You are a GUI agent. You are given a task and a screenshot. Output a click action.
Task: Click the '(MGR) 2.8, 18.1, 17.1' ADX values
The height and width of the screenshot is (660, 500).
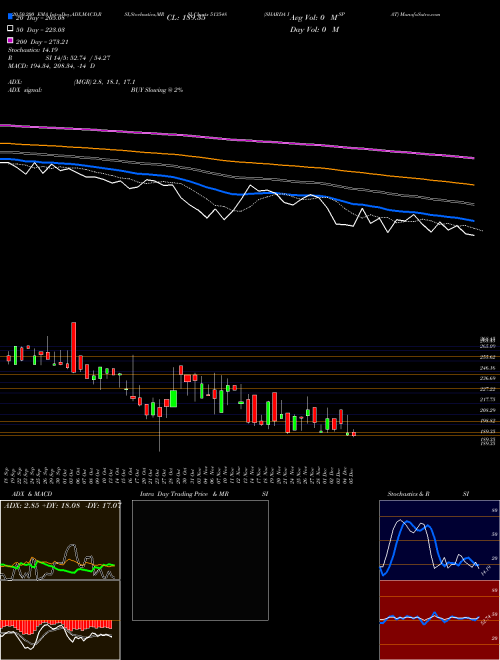[104, 82]
